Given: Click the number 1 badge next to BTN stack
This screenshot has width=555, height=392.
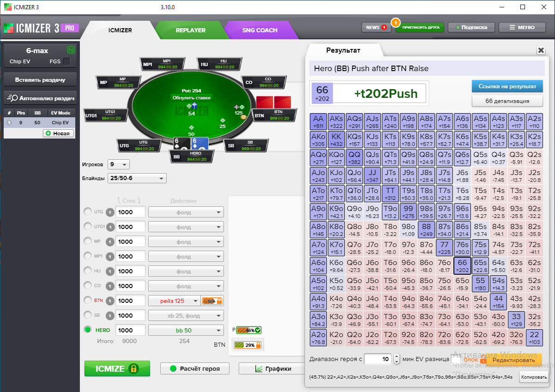Looking at the screenshot, I should (x=110, y=301).
